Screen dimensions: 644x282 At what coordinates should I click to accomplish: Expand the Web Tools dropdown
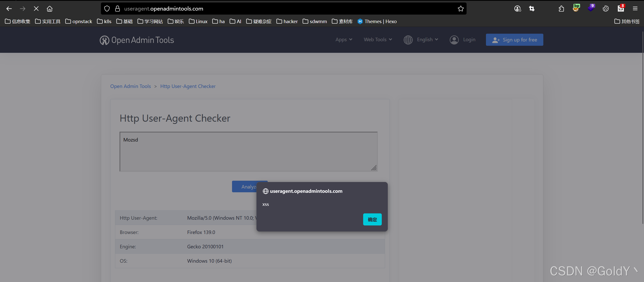[377, 40]
